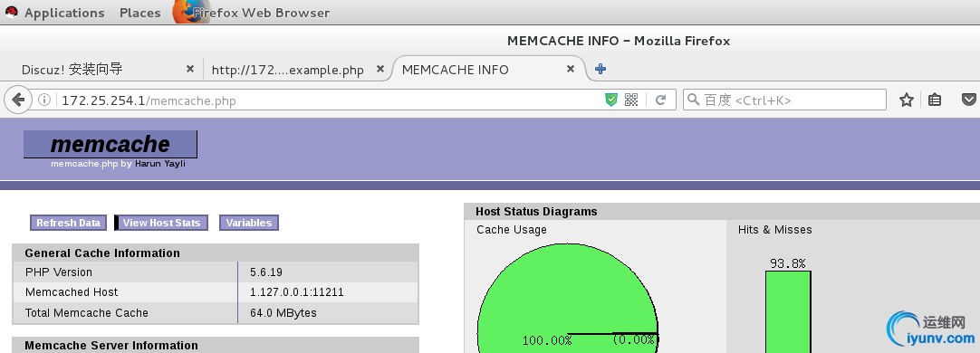980x353 pixels.
Task: Bookmark this page with star icon
Action: pyautogui.click(x=907, y=100)
